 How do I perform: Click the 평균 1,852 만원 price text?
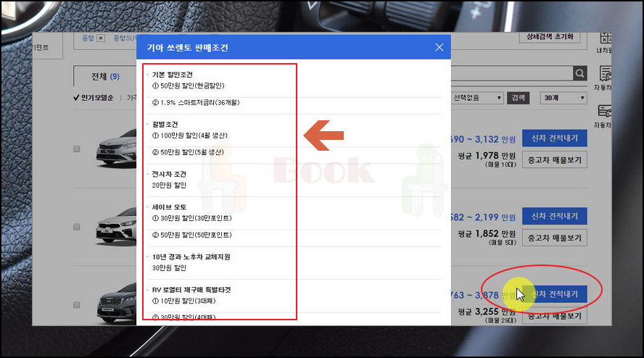point(487,233)
